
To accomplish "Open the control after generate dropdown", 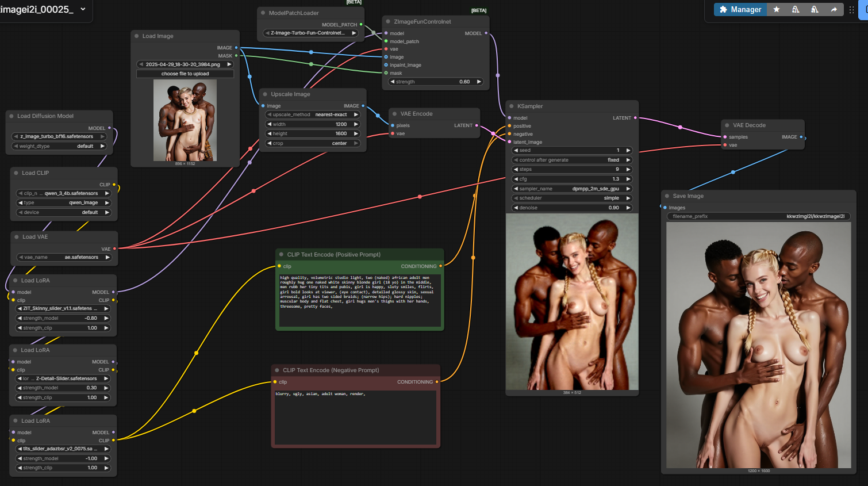I will coord(572,160).
